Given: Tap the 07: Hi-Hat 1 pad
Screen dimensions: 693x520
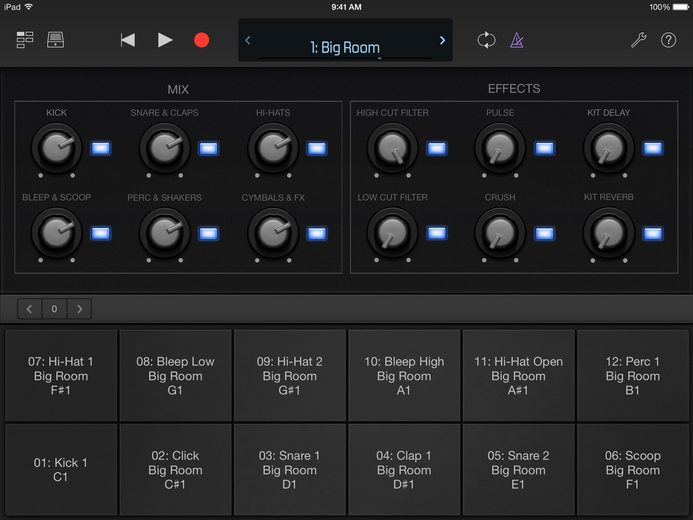Looking at the screenshot, I should click(x=61, y=376).
